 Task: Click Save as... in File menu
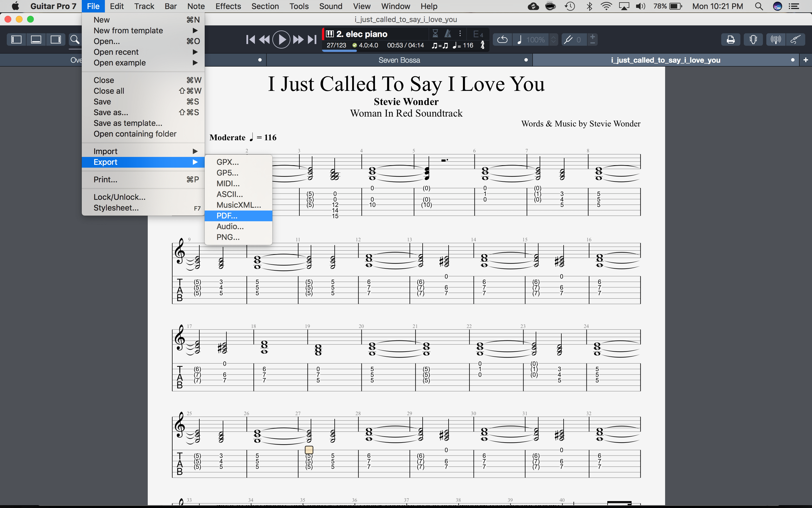tap(143, 112)
